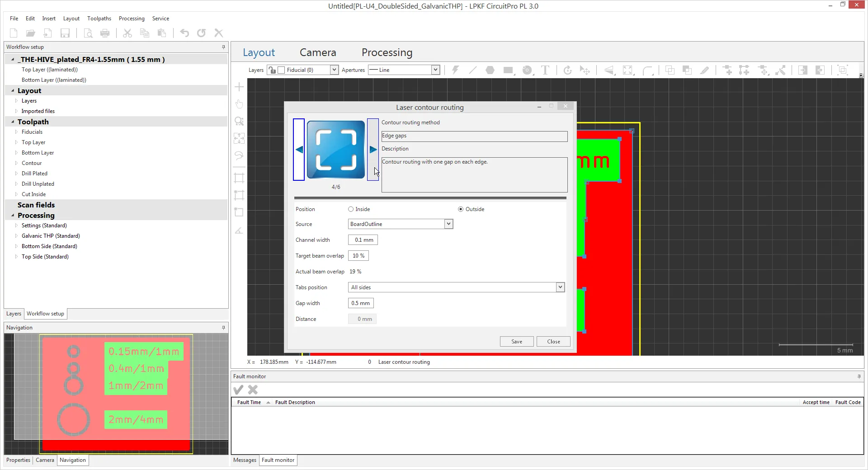Click the rounded corner fillet tool

coord(648,70)
